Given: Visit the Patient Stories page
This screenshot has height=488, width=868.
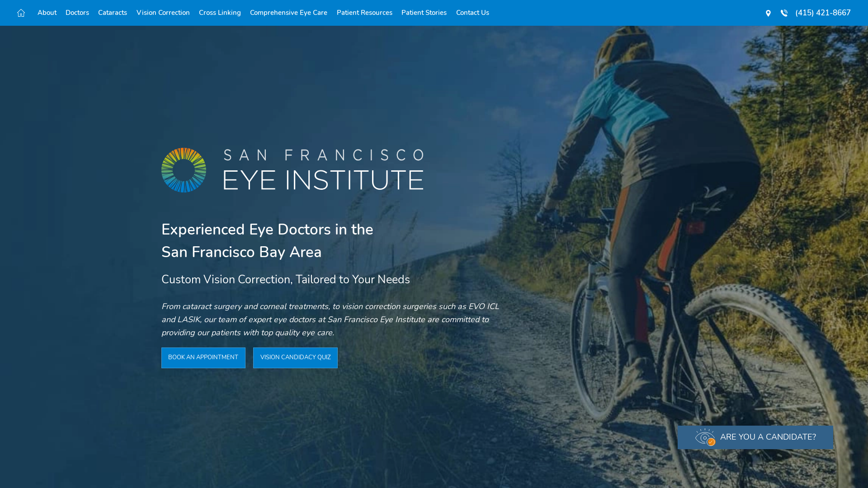Looking at the screenshot, I should point(424,13).
